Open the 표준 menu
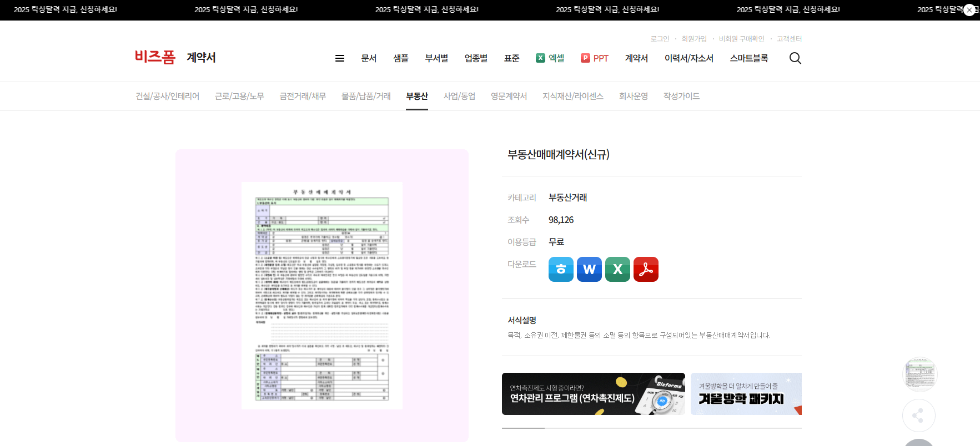Viewport: 980px width, 446px height. [x=511, y=58]
